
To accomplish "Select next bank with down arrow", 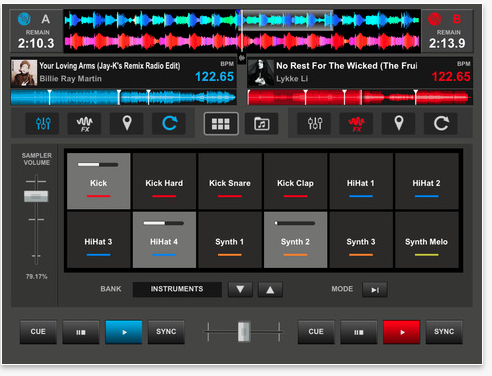I will (x=240, y=290).
